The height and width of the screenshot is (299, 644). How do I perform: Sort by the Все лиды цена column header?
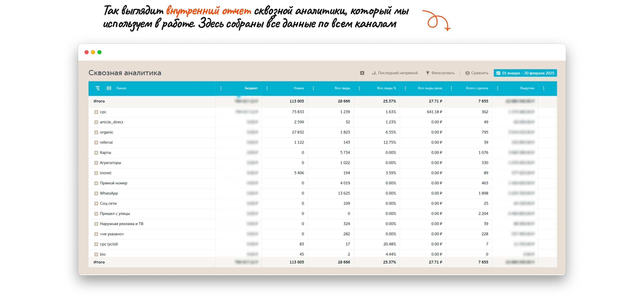tap(429, 88)
